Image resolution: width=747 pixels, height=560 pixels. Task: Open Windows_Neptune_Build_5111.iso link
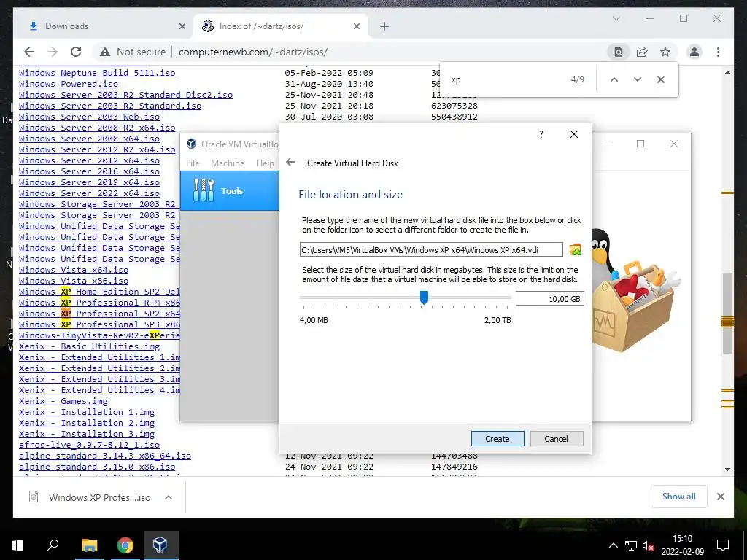97,73
